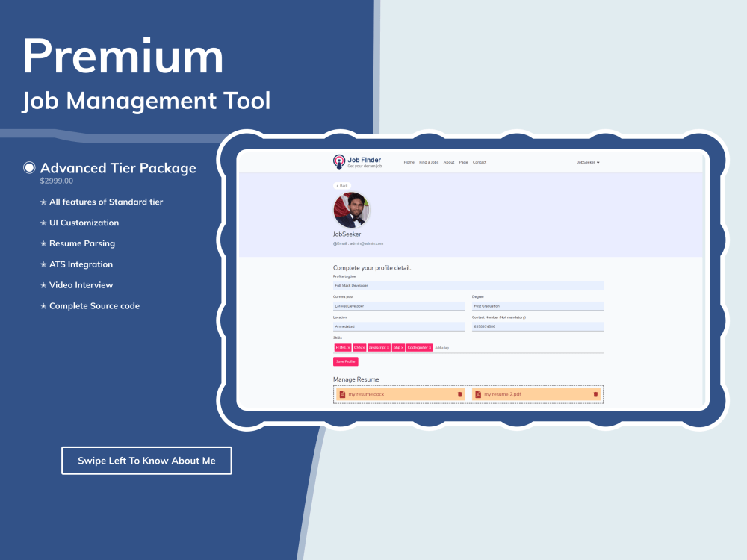Delete my resume 2.pdf with trash icon
This screenshot has height=560, width=747.
coord(595,394)
